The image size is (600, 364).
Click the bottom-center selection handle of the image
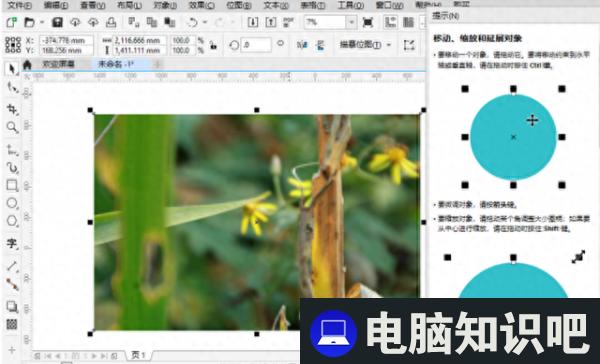click(x=257, y=334)
